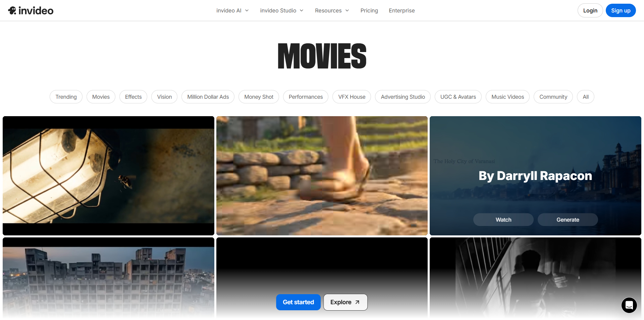
Task: Expand the invideo AI dropdown
Action: click(x=232, y=10)
